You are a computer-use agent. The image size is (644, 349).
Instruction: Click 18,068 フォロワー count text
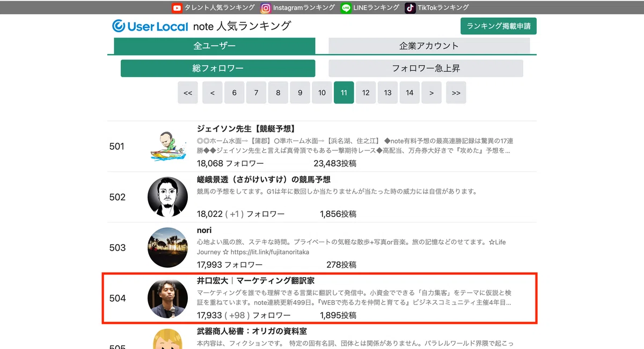tap(230, 163)
